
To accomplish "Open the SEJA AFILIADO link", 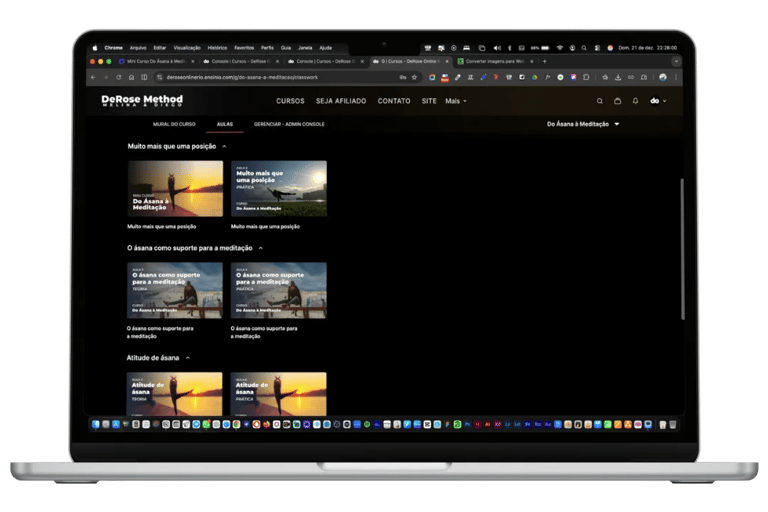I will (341, 101).
